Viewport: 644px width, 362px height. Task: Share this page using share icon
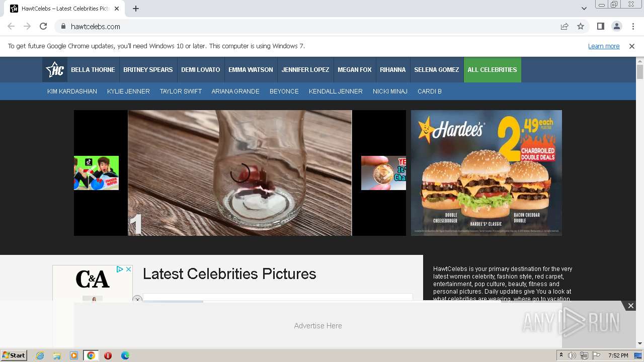565,27
